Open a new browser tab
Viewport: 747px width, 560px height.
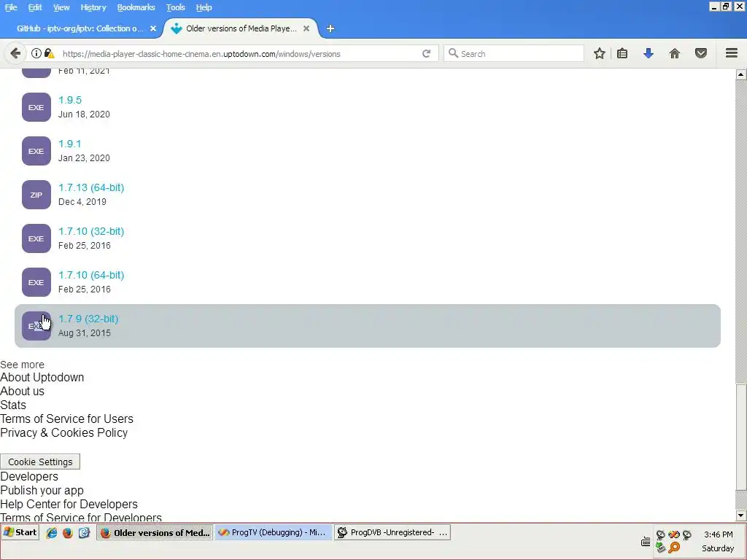(330, 28)
